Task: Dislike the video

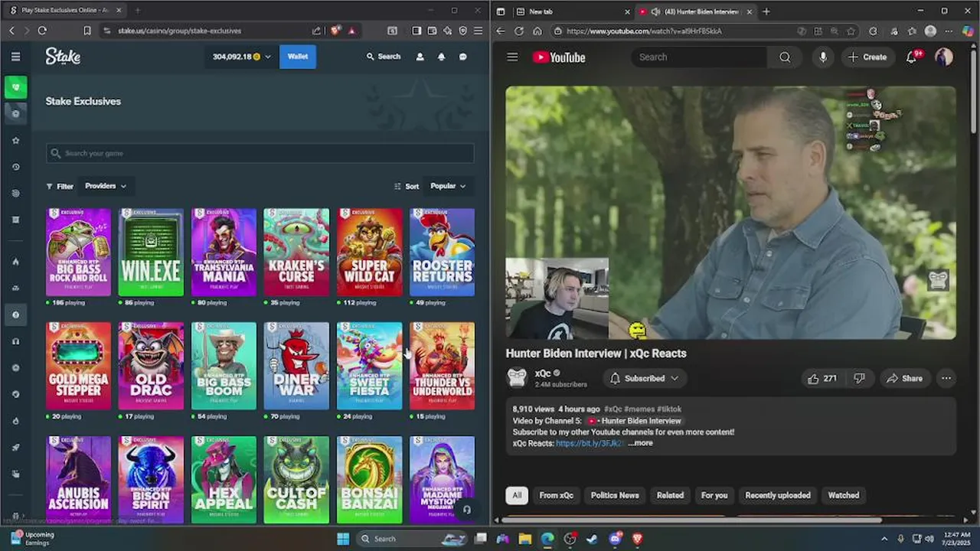Action: pos(859,378)
